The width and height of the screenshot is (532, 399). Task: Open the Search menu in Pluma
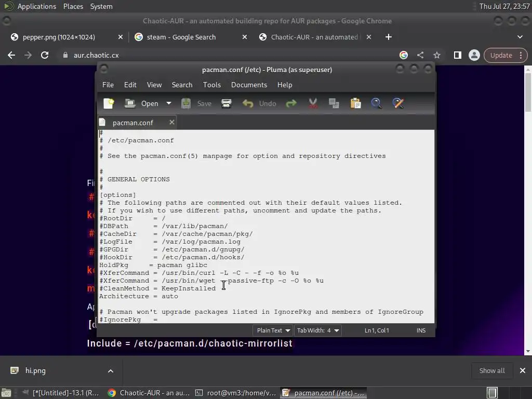pos(182,85)
